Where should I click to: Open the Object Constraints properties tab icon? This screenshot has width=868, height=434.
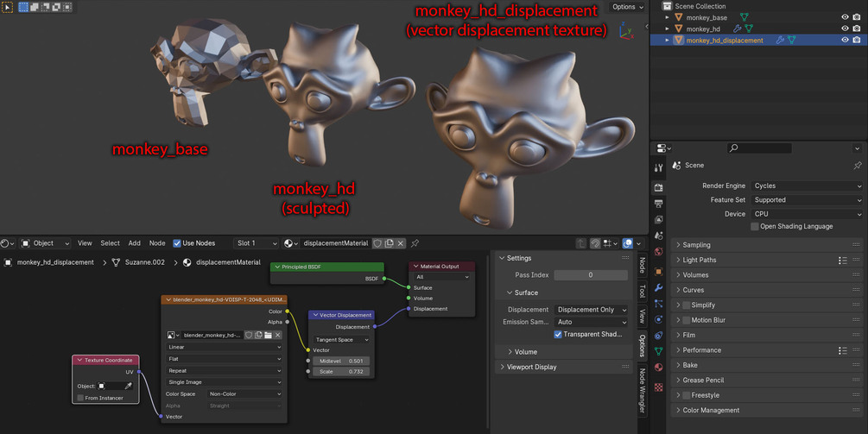pos(659,336)
